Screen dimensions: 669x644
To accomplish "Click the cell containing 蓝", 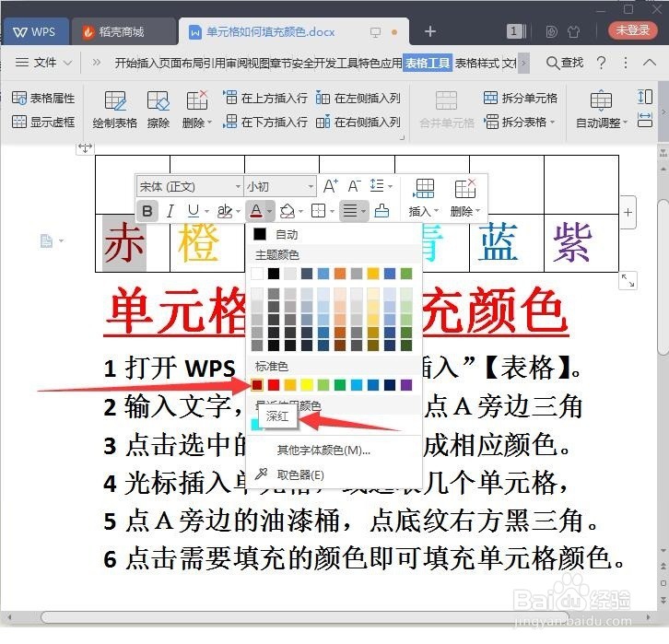I will pos(507,242).
